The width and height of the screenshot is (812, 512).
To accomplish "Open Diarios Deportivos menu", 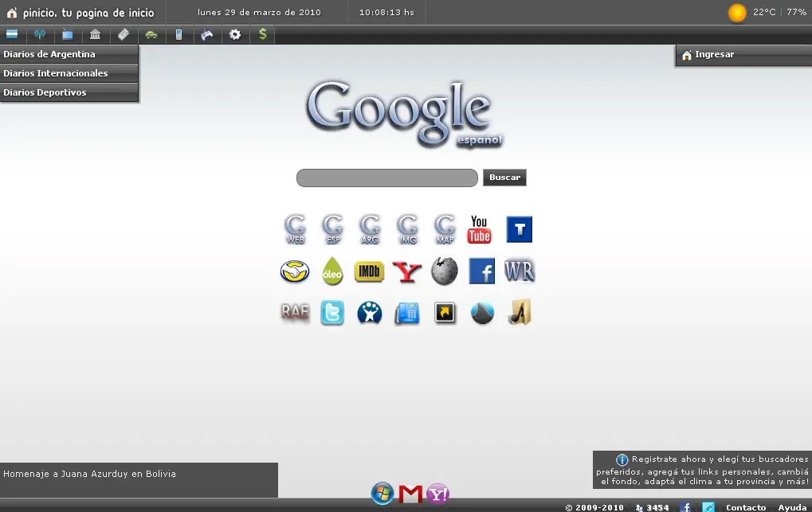I will (x=69, y=92).
